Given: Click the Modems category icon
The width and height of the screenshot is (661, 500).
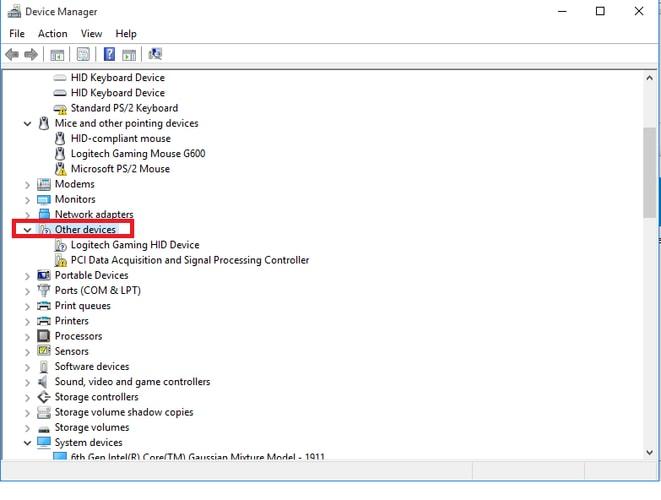Looking at the screenshot, I should (44, 184).
